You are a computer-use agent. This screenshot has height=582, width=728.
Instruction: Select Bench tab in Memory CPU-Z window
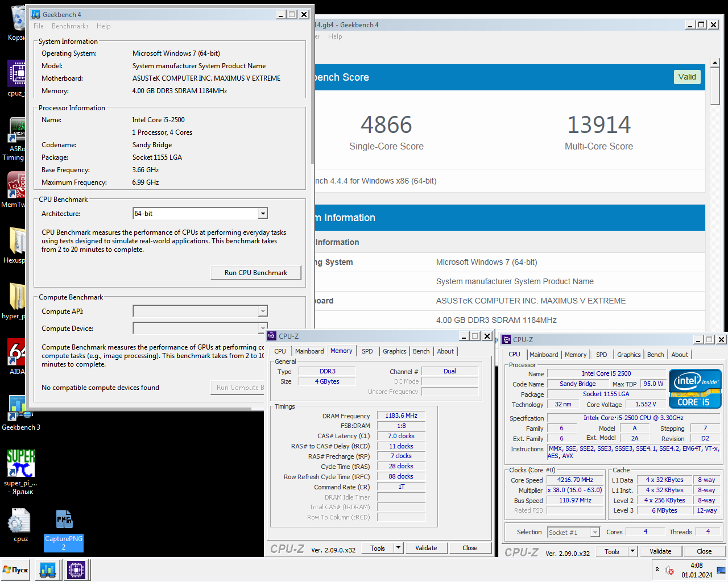(421, 351)
